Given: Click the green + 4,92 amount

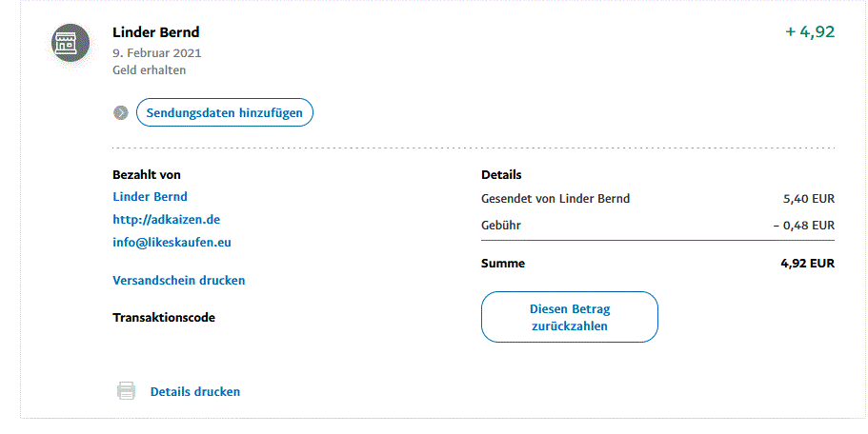Looking at the screenshot, I should pos(810,31).
